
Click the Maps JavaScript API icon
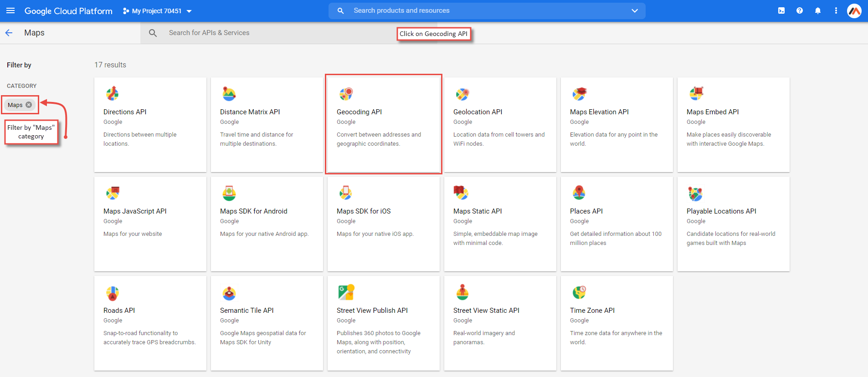tap(113, 193)
